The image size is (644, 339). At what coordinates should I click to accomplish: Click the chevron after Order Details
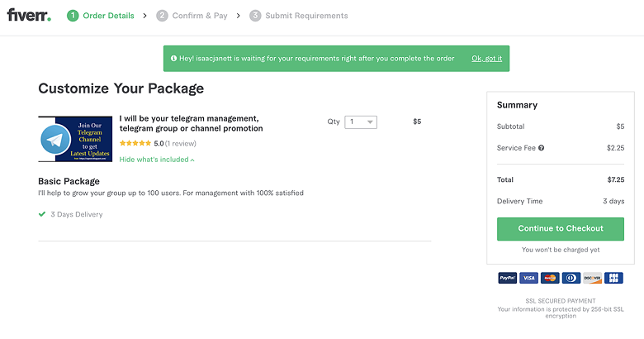point(144,16)
